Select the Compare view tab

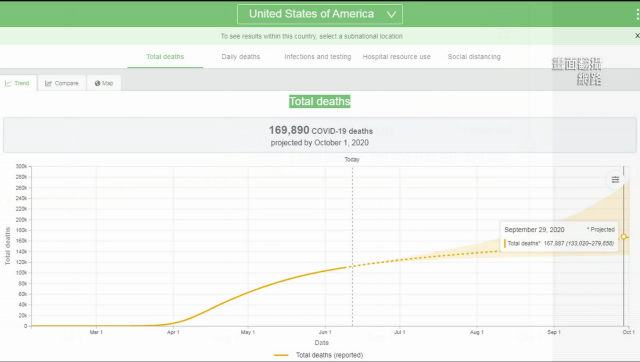coord(62,83)
